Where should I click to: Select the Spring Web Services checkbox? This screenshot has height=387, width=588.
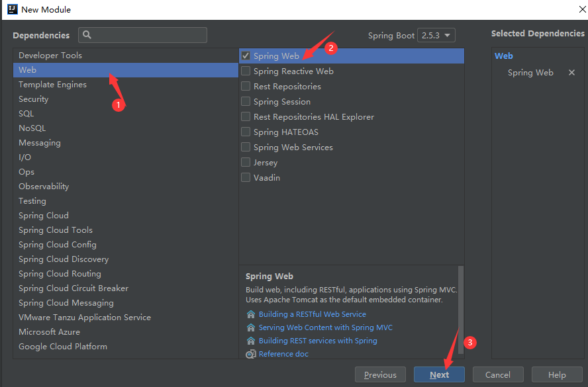246,148
